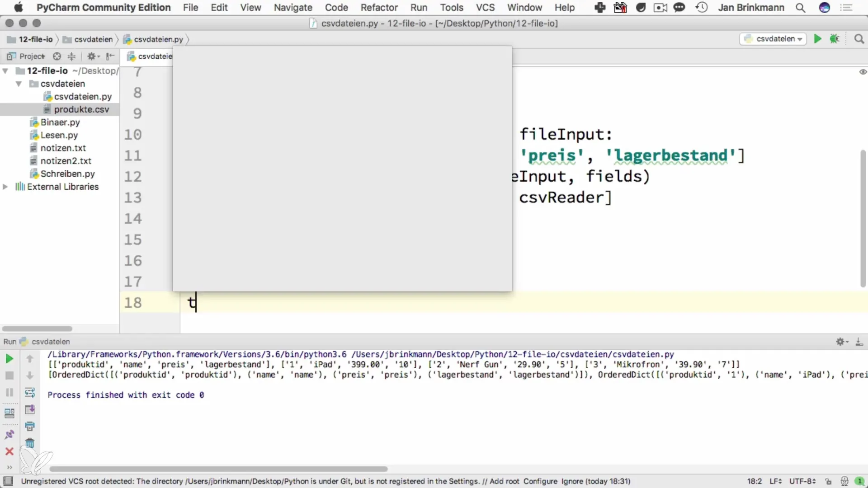Clear all console output with trash icon

pos(30,443)
